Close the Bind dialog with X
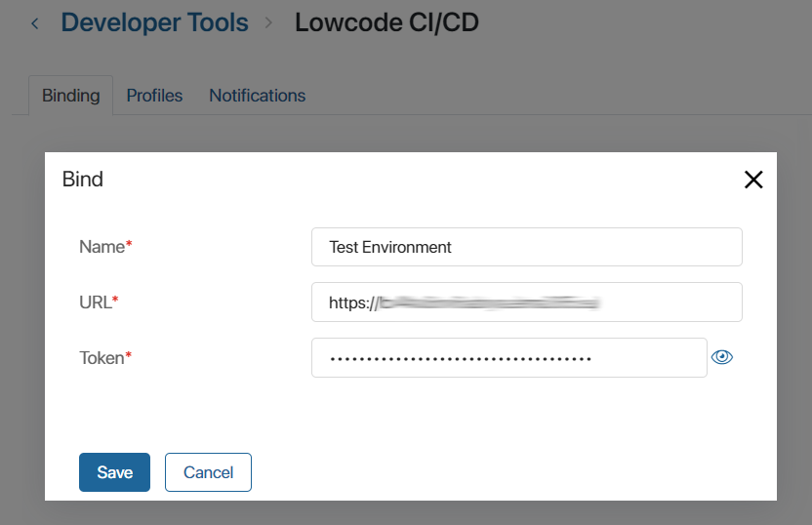The width and height of the screenshot is (812, 525). (x=753, y=180)
